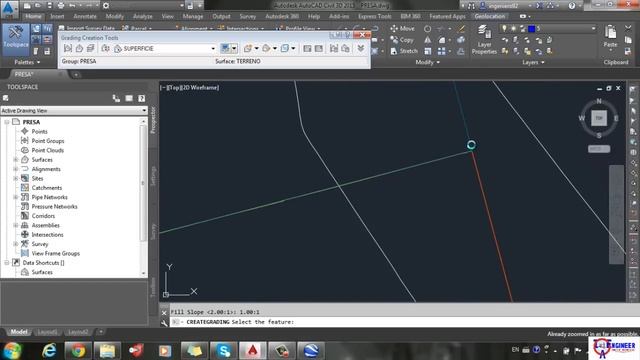Open the Edit Grading dropdown arrow
The image size is (640, 360).
[275, 48]
